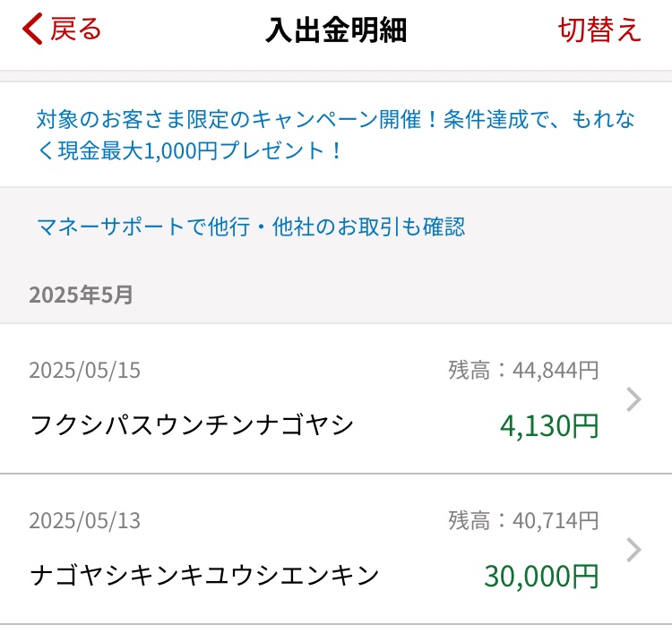Tap the gray background right of マネーサポート link
This screenshot has width=672, height=633.
[x=573, y=227]
